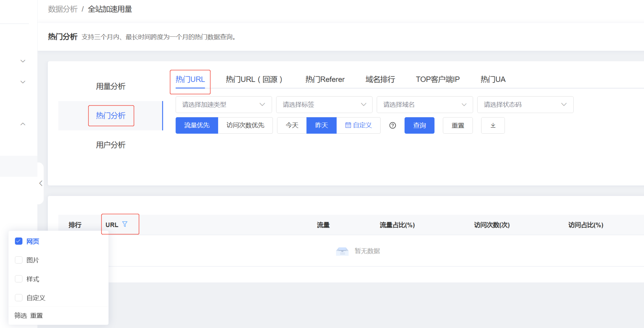The image size is (644, 328).
Task: Click the calendar icon in 自定义
Action: [x=348, y=125]
